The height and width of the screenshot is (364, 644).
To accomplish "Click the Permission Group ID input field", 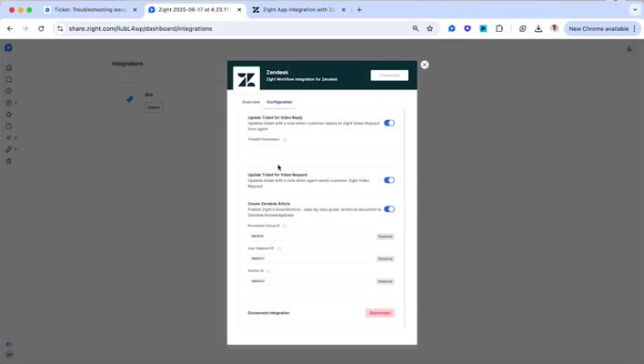I will (x=309, y=237).
